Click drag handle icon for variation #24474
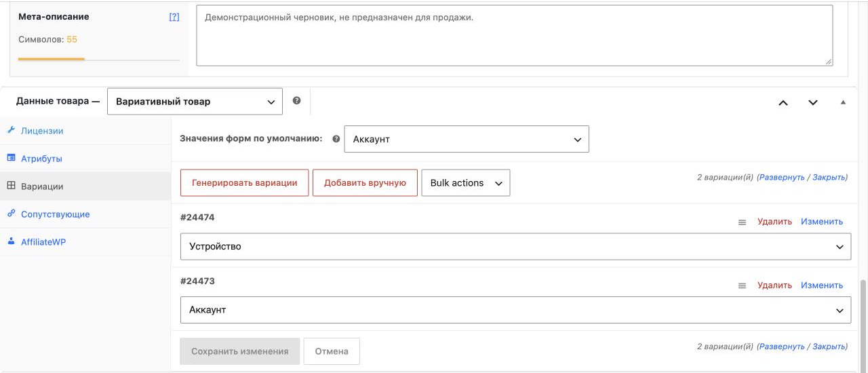Image resolution: width=868 pixels, height=373 pixels. tap(742, 222)
